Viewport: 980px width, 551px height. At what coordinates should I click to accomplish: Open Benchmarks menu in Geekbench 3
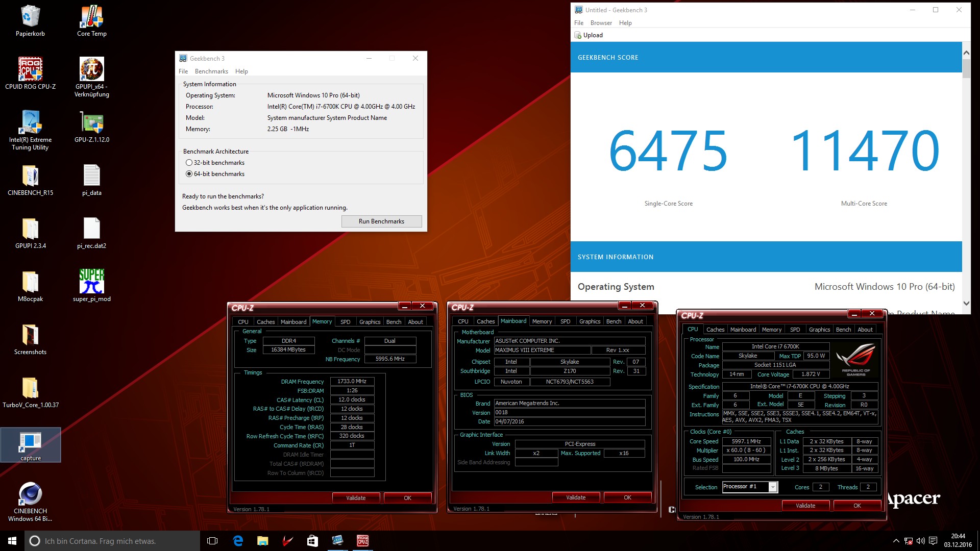[x=211, y=71]
